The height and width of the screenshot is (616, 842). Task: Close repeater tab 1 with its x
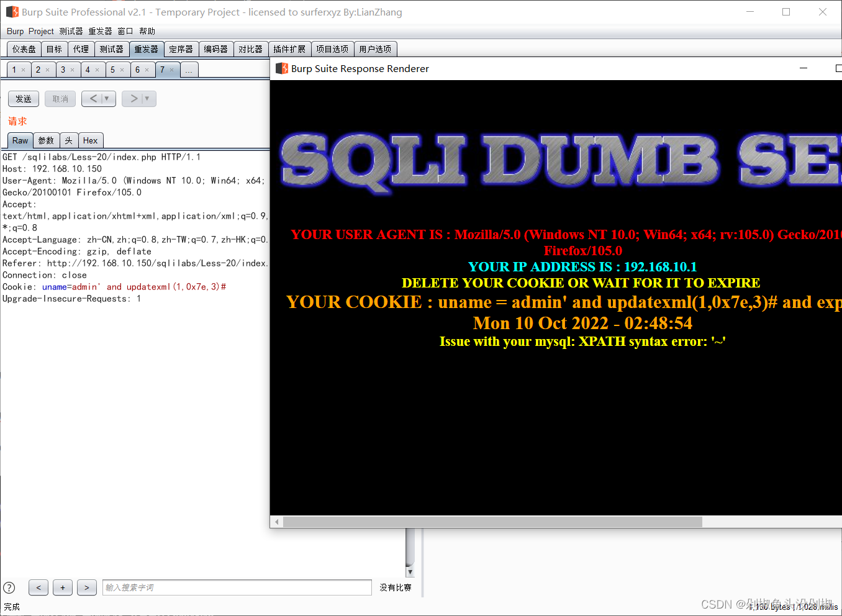(x=24, y=70)
